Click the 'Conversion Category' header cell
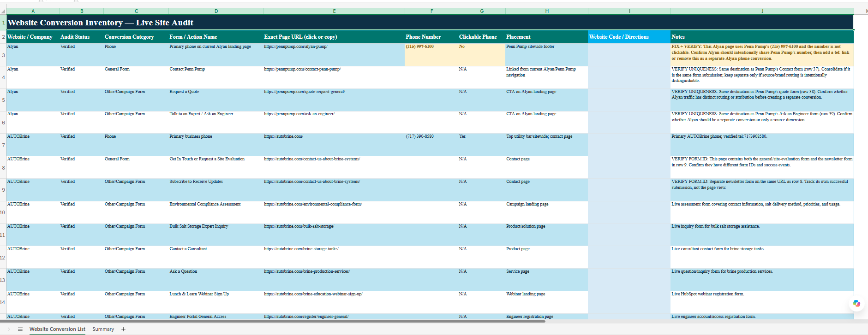This screenshot has height=335, width=868. point(136,37)
